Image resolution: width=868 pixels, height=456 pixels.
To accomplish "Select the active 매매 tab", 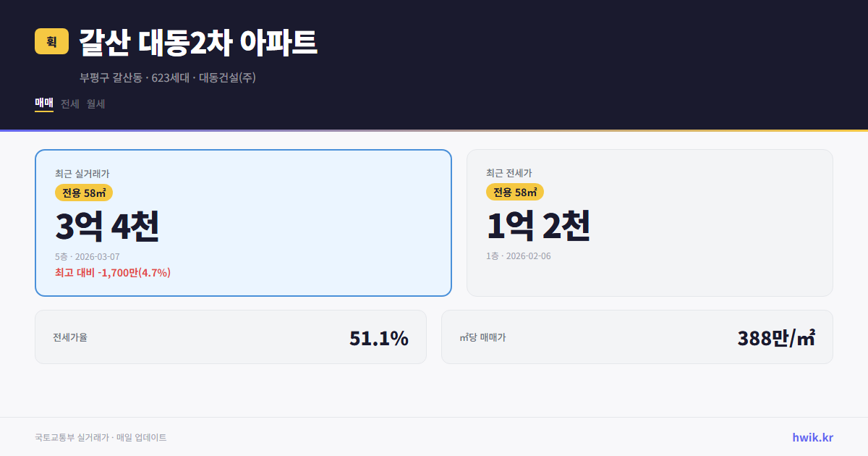I will (43, 104).
